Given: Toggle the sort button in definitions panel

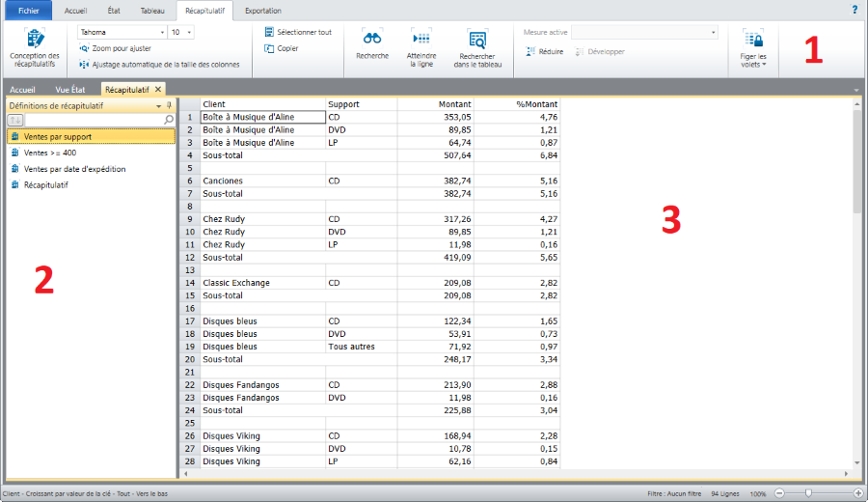Looking at the screenshot, I should [15, 120].
